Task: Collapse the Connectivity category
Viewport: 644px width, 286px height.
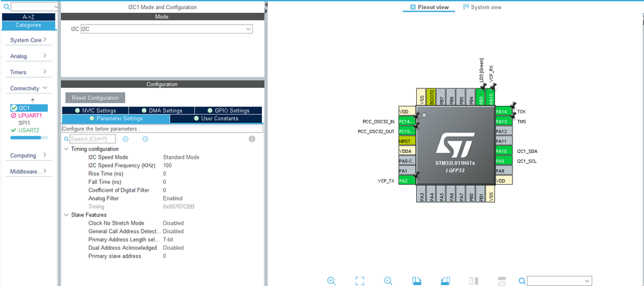Action: [28, 88]
